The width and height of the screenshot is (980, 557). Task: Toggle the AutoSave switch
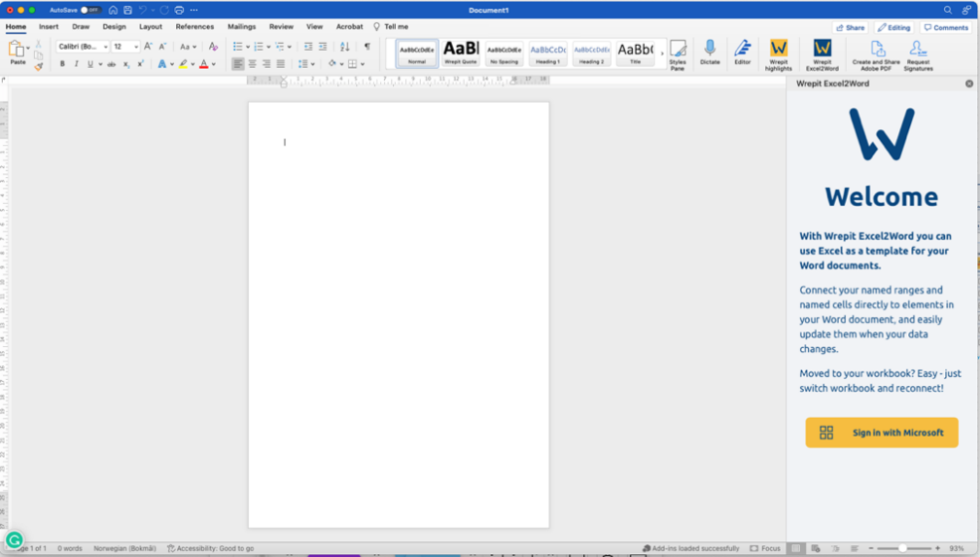coord(90,10)
